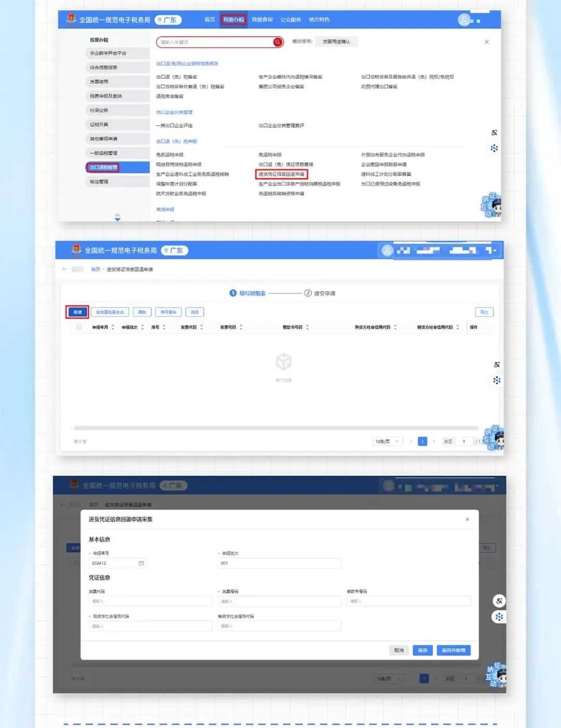561x728 pixels.
Task: Click 保存 in the dialog
Action: (x=423, y=650)
